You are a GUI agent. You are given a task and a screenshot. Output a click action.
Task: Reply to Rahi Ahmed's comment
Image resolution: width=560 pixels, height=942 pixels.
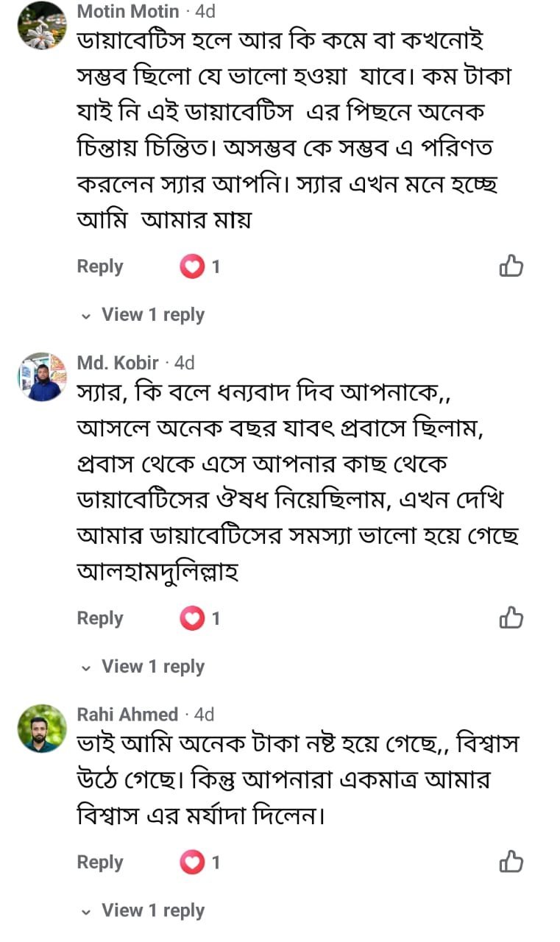pos(100,862)
